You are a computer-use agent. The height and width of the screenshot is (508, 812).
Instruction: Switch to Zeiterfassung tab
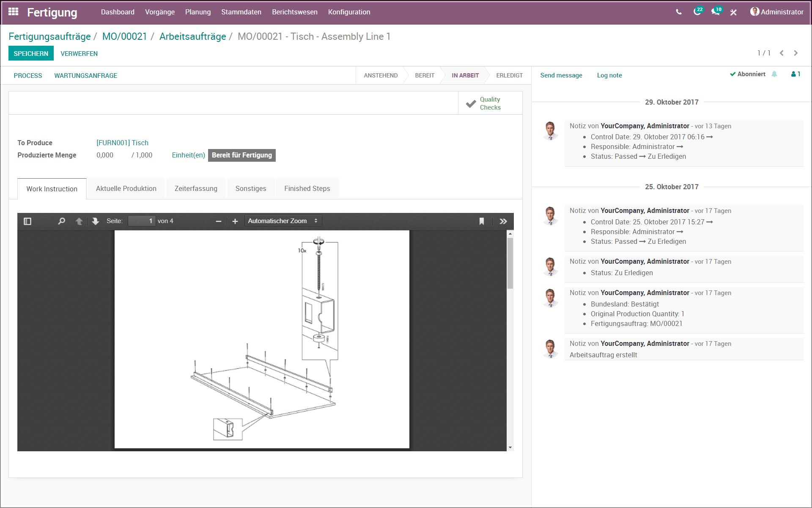click(x=196, y=188)
